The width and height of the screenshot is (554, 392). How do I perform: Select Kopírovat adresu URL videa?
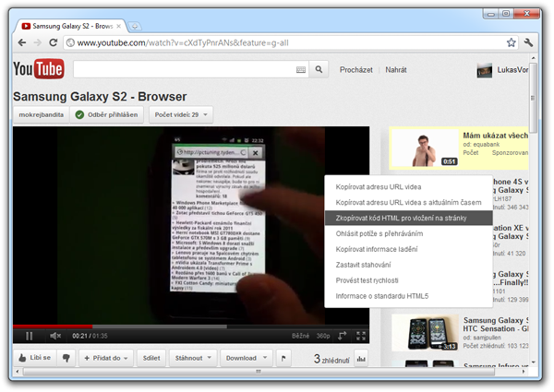pyautogui.click(x=408, y=187)
